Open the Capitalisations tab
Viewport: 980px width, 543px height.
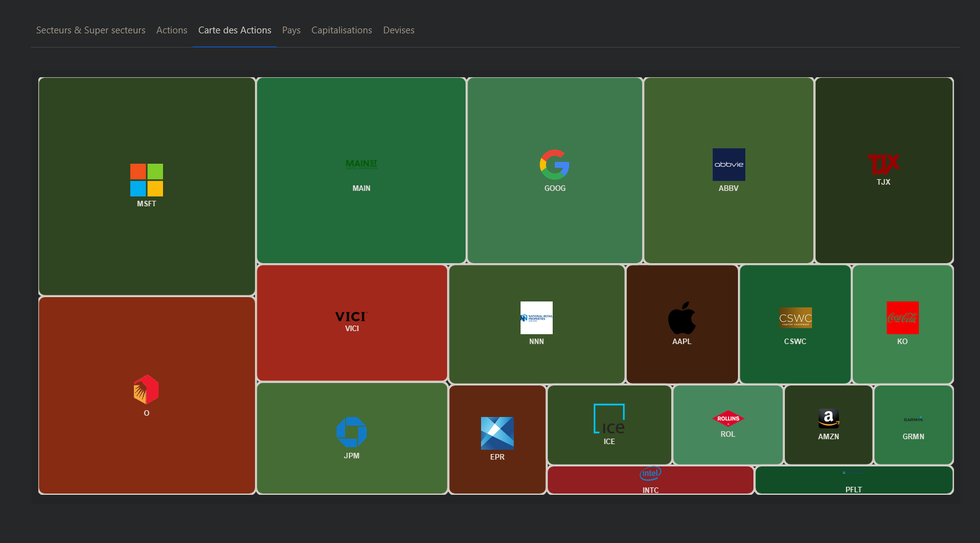pos(341,30)
